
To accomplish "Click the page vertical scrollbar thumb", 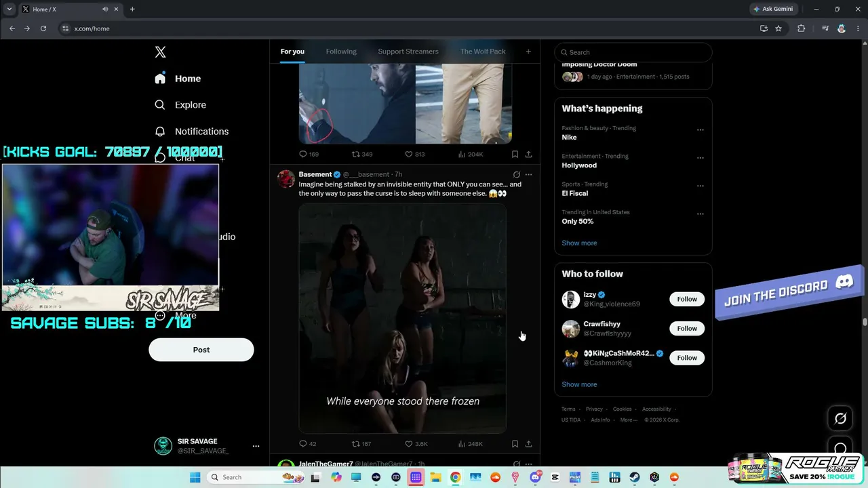I will coord(865,322).
